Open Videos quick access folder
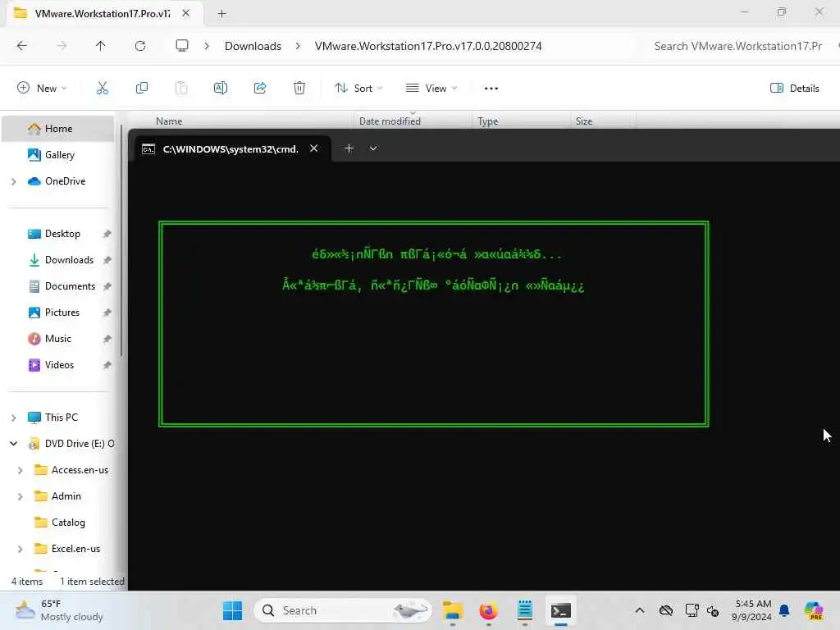840x630 pixels. (x=59, y=365)
